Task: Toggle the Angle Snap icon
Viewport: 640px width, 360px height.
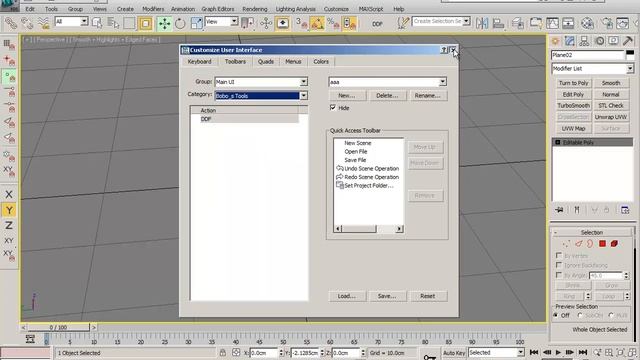Action: tap(317, 23)
